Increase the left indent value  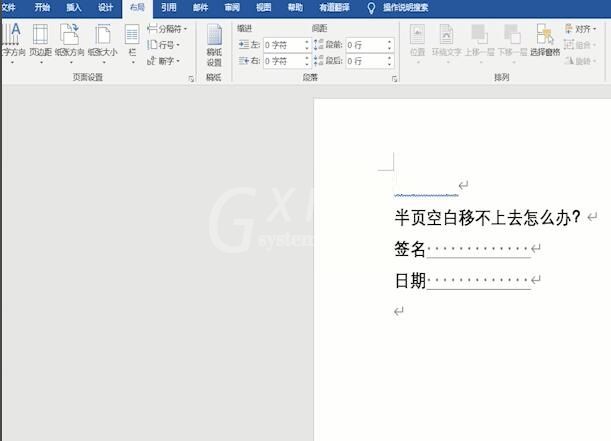(x=307, y=42)
